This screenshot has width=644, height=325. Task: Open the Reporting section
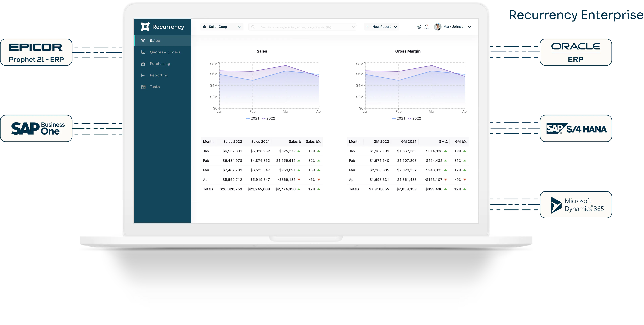click(x=163, y=75)
